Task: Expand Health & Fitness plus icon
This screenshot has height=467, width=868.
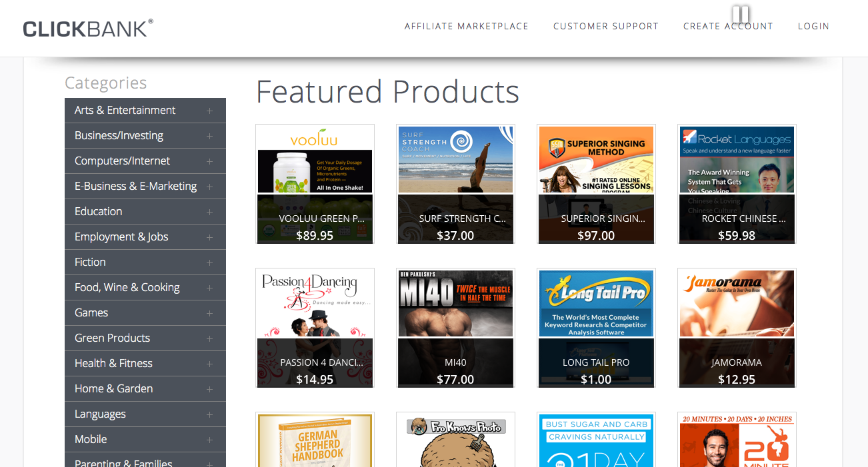Action: (x=209, y=364)
